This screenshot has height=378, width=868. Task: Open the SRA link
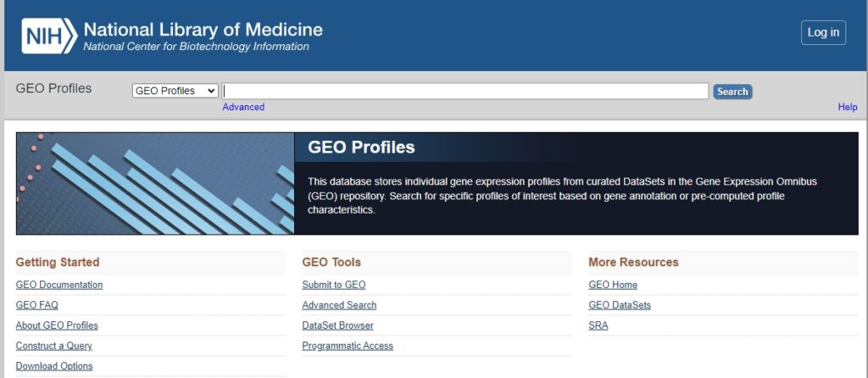coord(598,325)
